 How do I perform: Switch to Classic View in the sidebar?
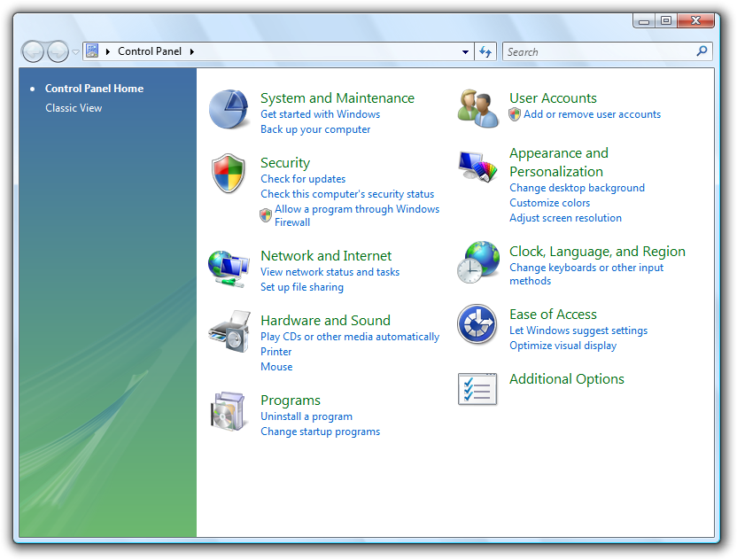point(74,108)
